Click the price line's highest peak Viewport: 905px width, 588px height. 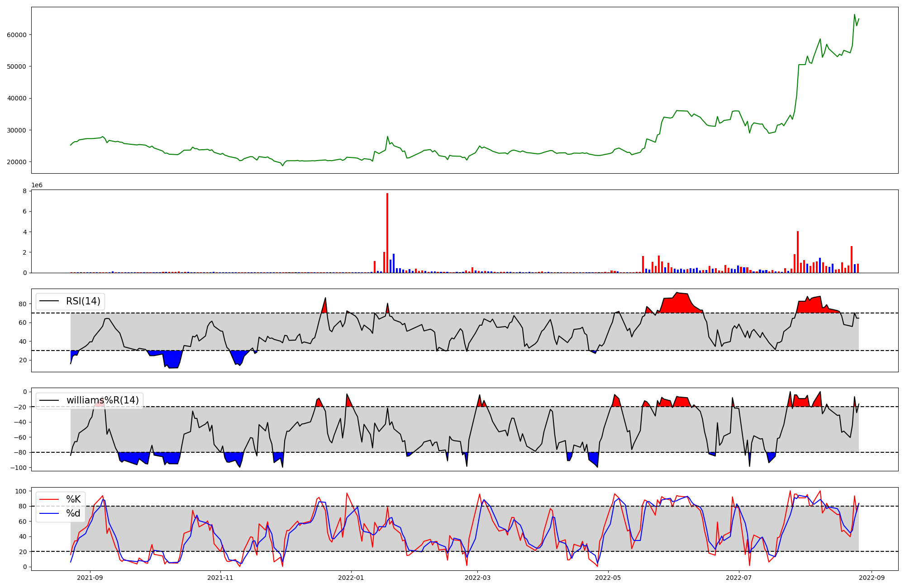pyautogui.click(x=854, y=14)
